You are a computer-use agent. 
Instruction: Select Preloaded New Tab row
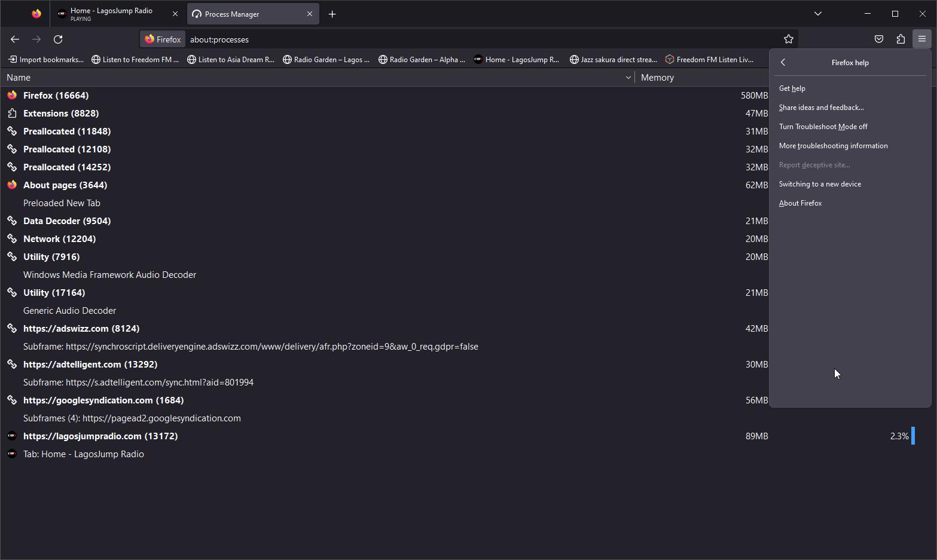384,203
